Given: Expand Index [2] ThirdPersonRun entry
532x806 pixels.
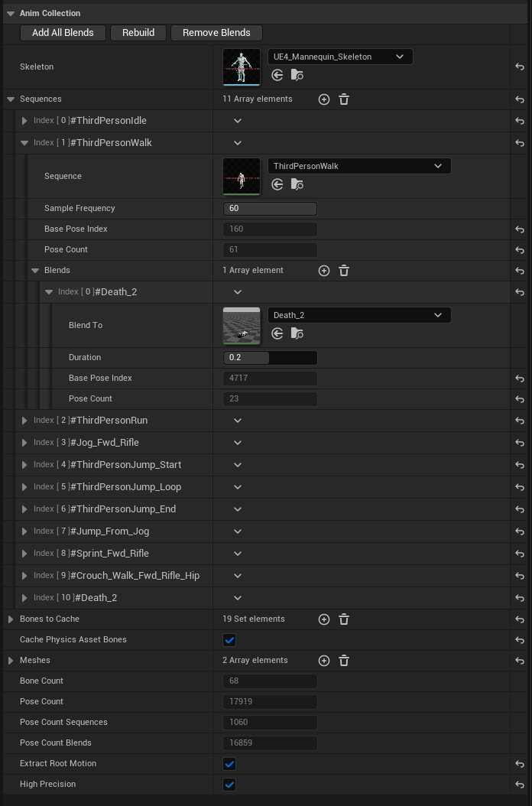Looking at the screenshot, I should (24, 421).
